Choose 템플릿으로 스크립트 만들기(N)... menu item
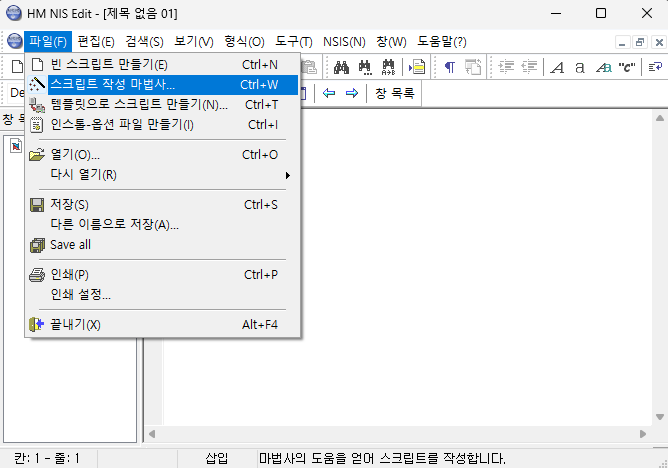Screen dimensions: 668x468 (163, 104)
